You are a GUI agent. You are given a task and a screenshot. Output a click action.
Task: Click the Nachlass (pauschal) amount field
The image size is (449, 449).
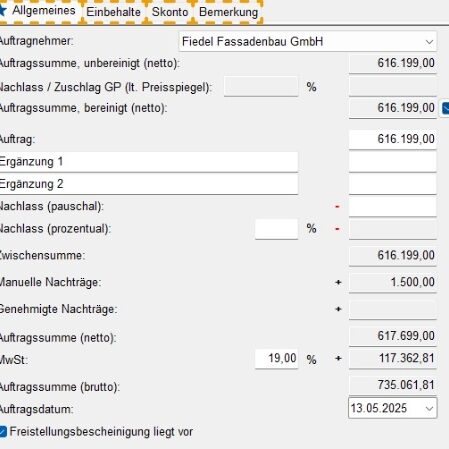(393, 207)
